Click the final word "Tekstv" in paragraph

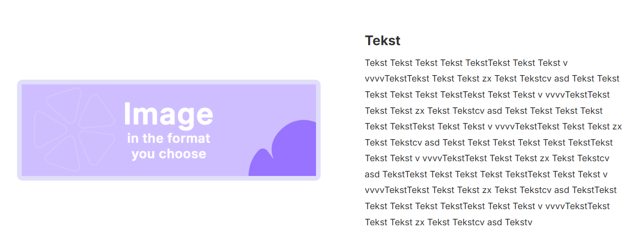pos(519,222)
